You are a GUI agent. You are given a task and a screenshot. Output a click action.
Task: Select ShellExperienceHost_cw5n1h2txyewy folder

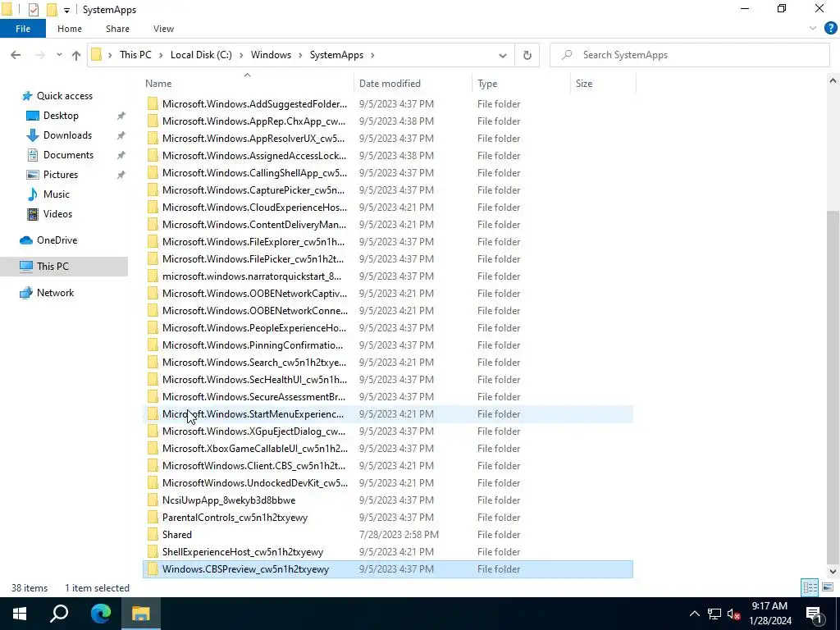[x=243, y=552]
